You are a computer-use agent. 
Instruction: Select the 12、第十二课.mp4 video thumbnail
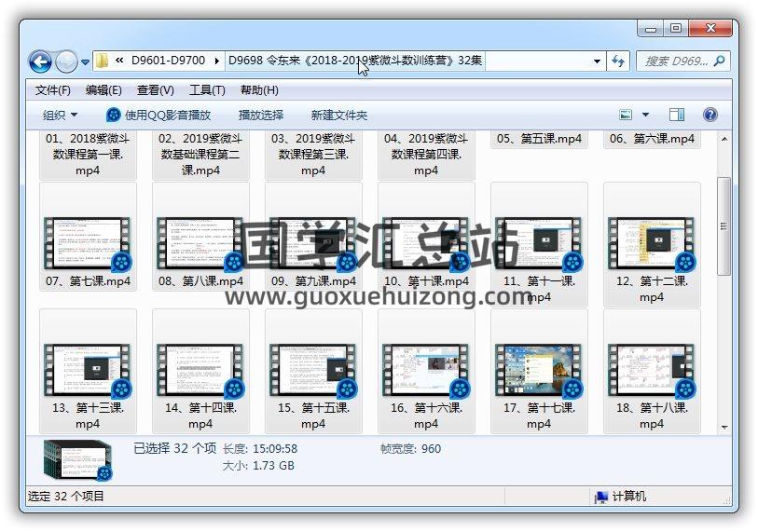point(652,243)
